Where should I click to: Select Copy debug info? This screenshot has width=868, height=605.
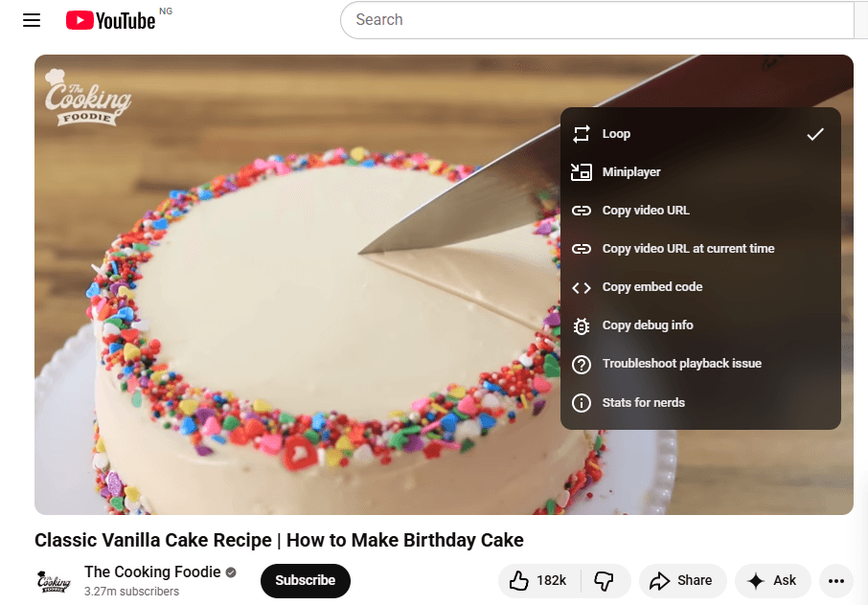click(700, 325)
